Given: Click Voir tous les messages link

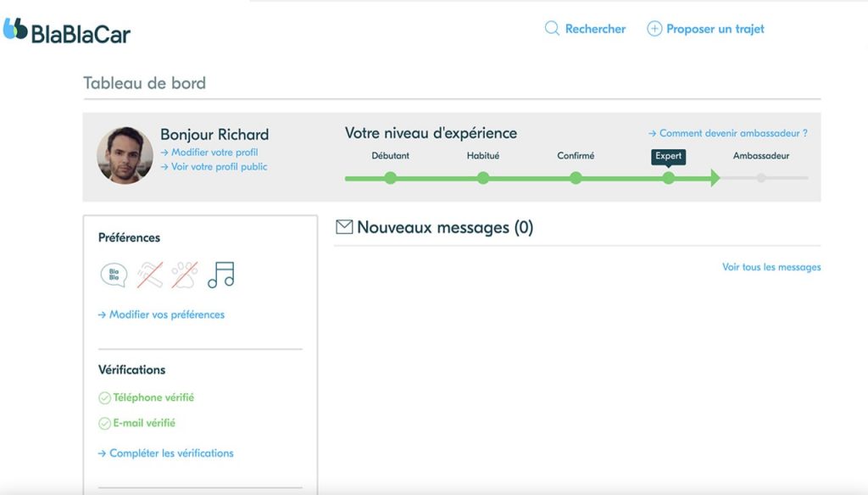Looking at the screenshot, I should click(771, 267).
